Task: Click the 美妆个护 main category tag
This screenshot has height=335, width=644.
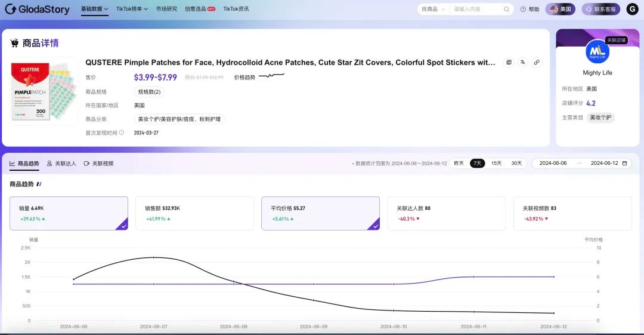Action: (x=600, y=118)
